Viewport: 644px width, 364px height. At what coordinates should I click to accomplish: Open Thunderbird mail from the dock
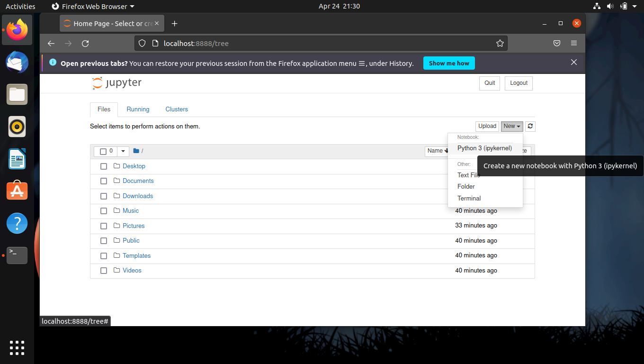[x=17, y=63]
